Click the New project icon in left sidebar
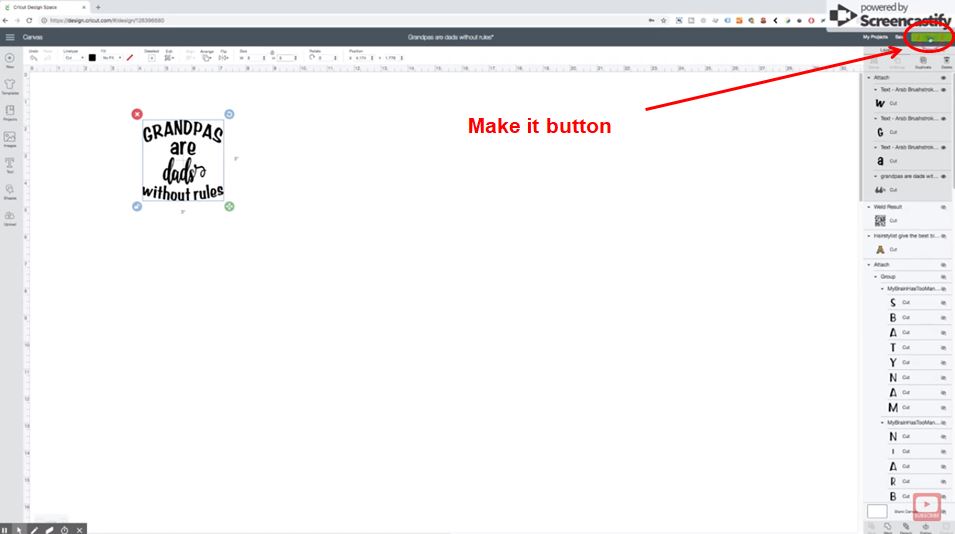The width and height of the screenshot is (955, 534). pyautogui.click(x=10, y=60)
